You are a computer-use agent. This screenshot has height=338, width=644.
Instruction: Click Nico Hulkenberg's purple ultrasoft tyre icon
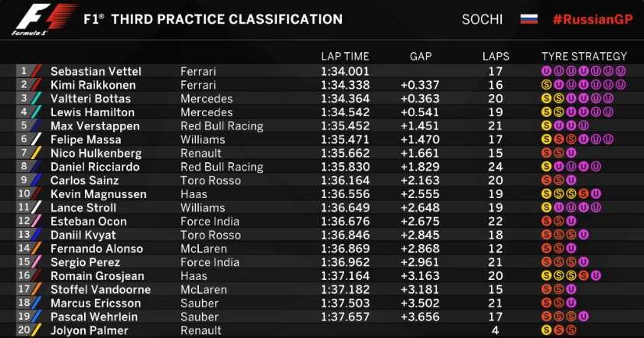tap(571, 153)
